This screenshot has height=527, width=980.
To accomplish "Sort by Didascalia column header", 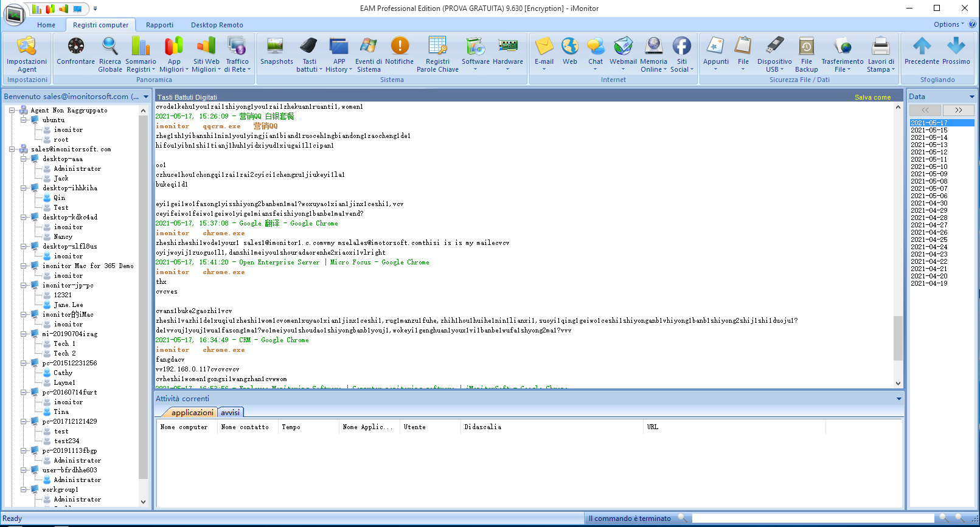I will pos(552,427).
